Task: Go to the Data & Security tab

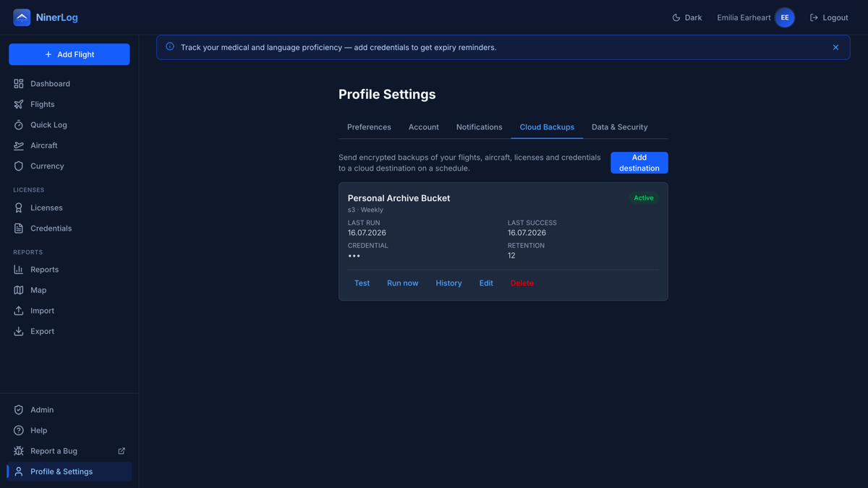Action: 620,127
